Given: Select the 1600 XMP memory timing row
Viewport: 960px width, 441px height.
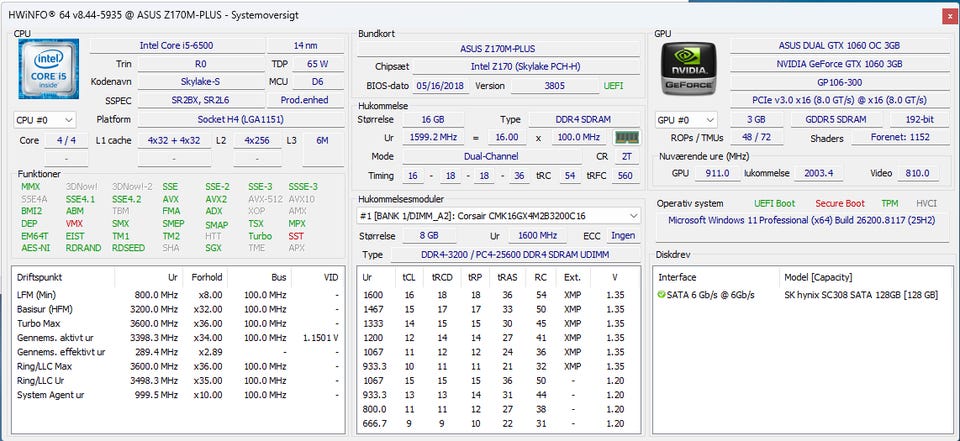Looking at the screenshot, I should click(500, 295).
